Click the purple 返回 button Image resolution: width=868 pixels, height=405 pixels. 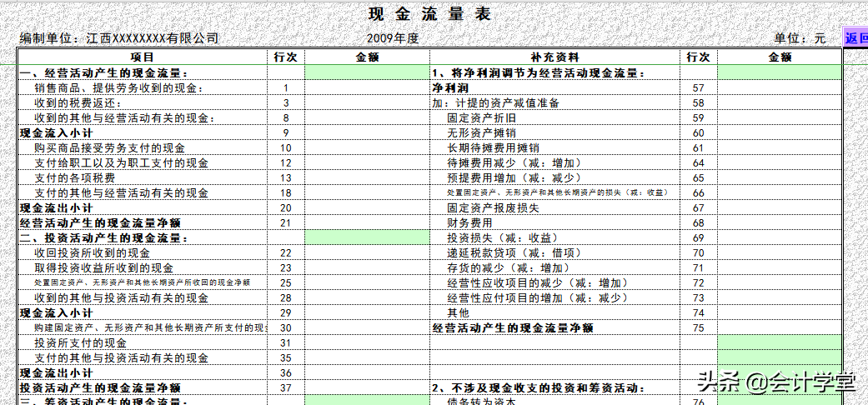click(x=855, y=38)
